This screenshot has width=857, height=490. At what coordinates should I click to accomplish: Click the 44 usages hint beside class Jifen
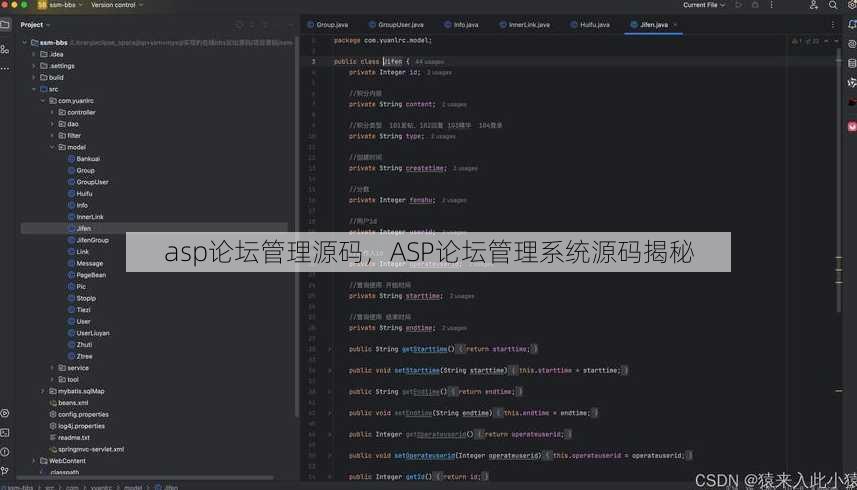430,62
